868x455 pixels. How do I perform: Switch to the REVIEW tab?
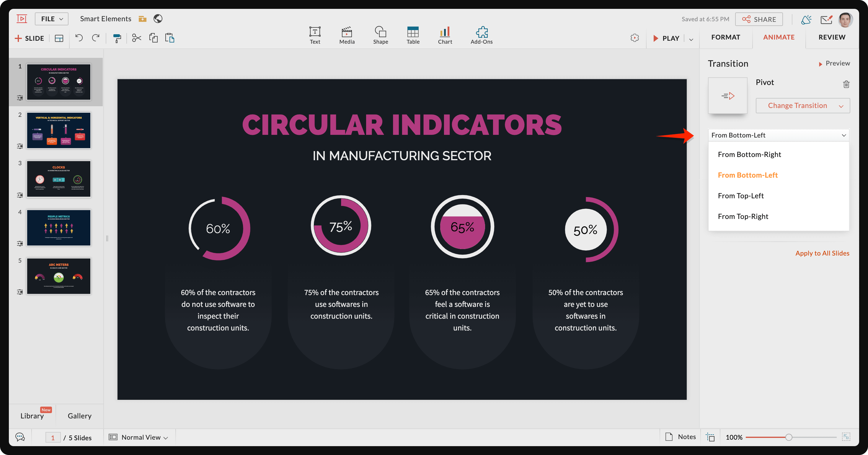pyautogui.click(x=832, y=37)
